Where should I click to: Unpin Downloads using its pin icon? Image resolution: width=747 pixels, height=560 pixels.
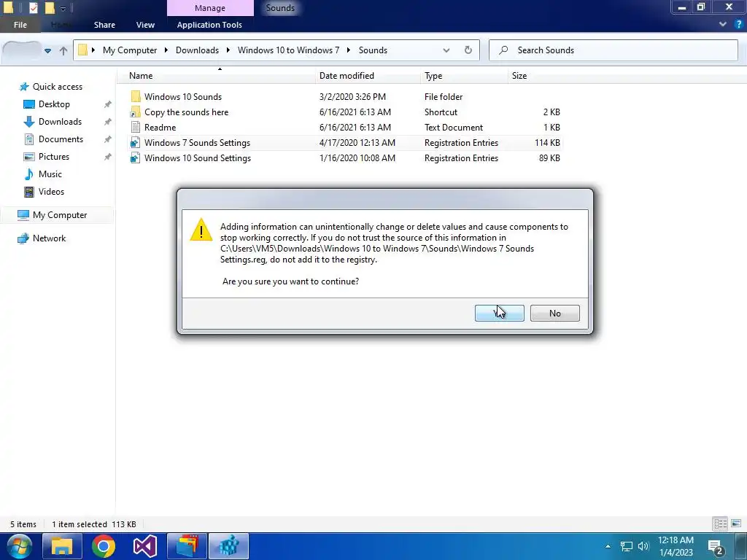[108, 122]
